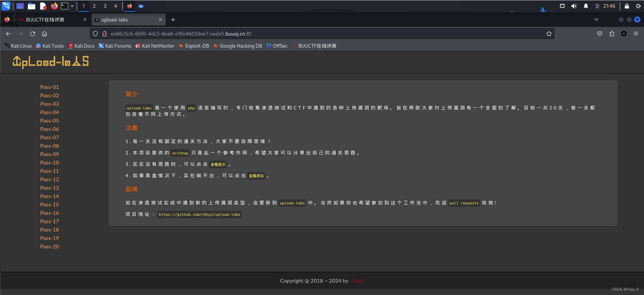Open Pass-13 level

click(50, 188)
